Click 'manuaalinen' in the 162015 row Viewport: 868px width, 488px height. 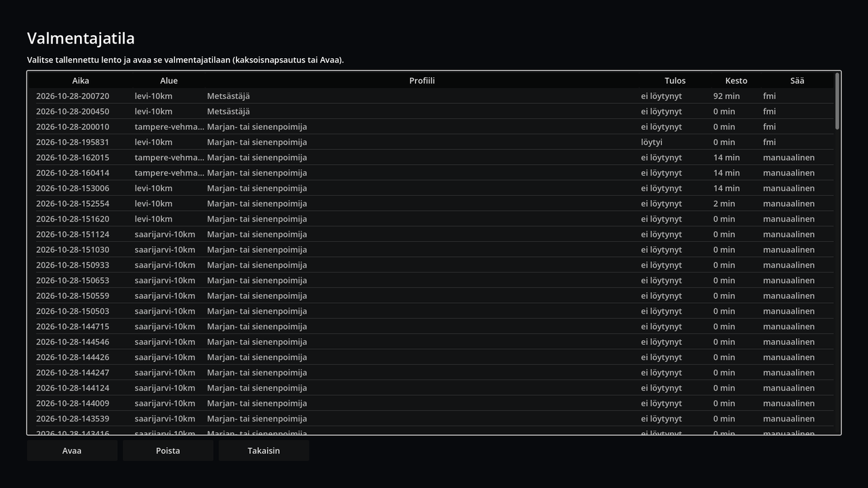click(x=789, y=157)
